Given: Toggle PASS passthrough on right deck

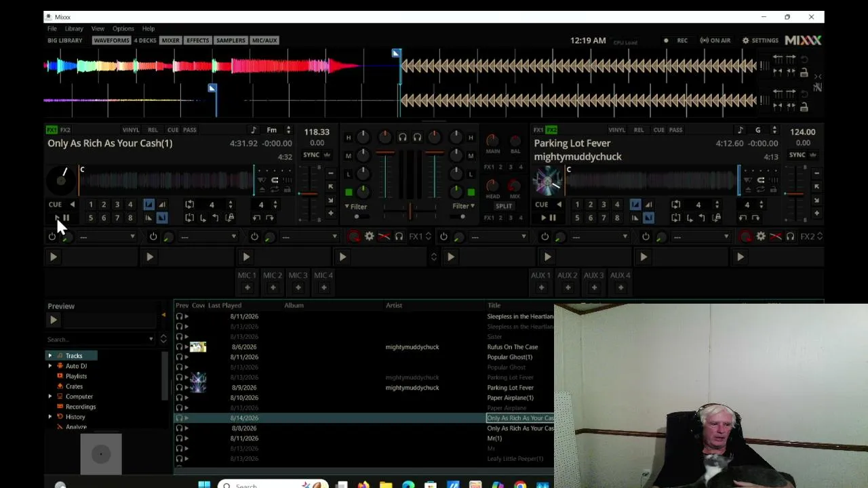Looking at the screenshot, I should (675, 129).
